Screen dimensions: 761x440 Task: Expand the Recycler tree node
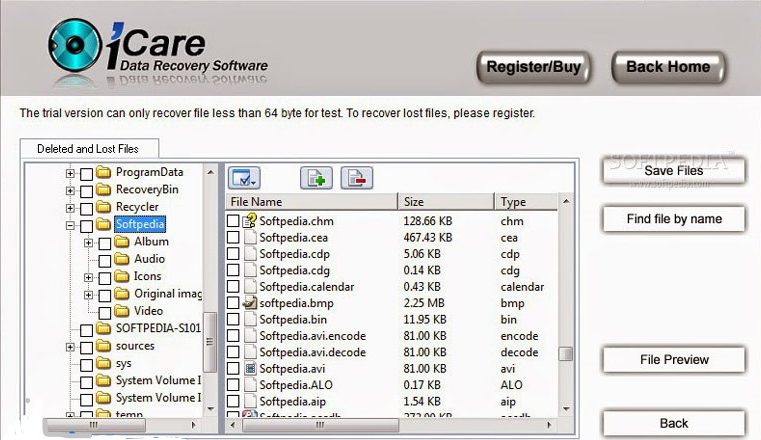click(70, 208)
